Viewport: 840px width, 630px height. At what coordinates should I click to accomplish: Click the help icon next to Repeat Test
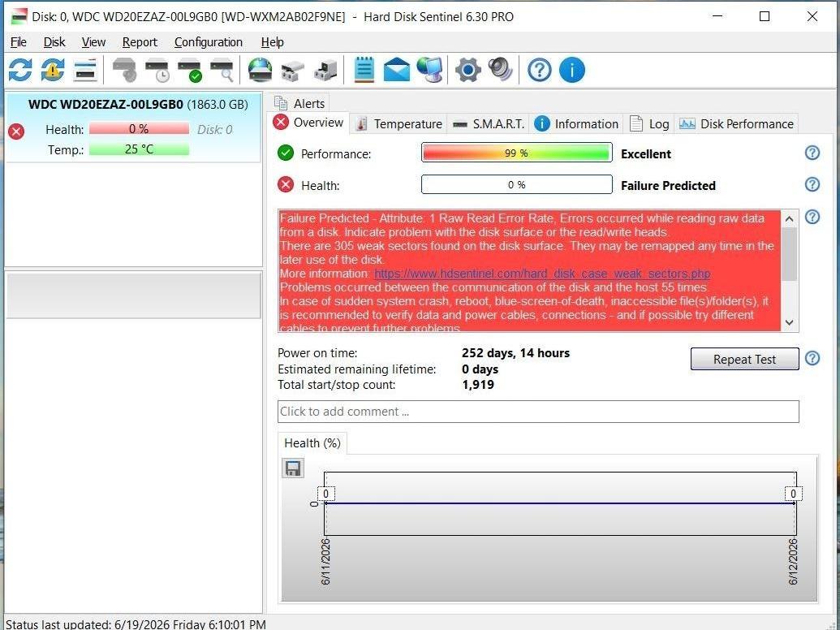click(812, 358)
